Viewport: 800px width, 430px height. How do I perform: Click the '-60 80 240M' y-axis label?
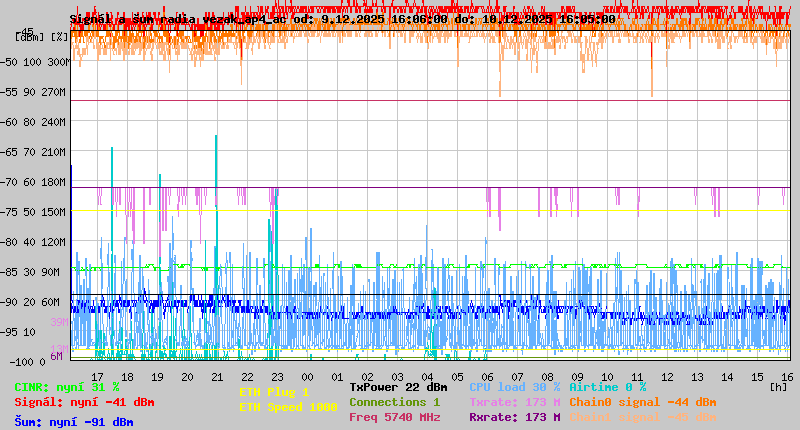click(x=33, y=122)
